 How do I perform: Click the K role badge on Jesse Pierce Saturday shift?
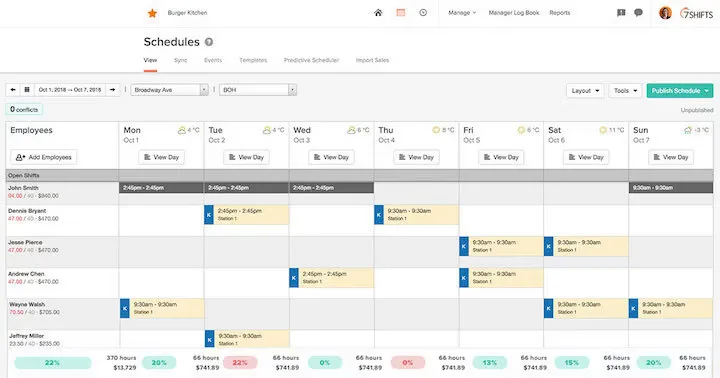[549, 246]
